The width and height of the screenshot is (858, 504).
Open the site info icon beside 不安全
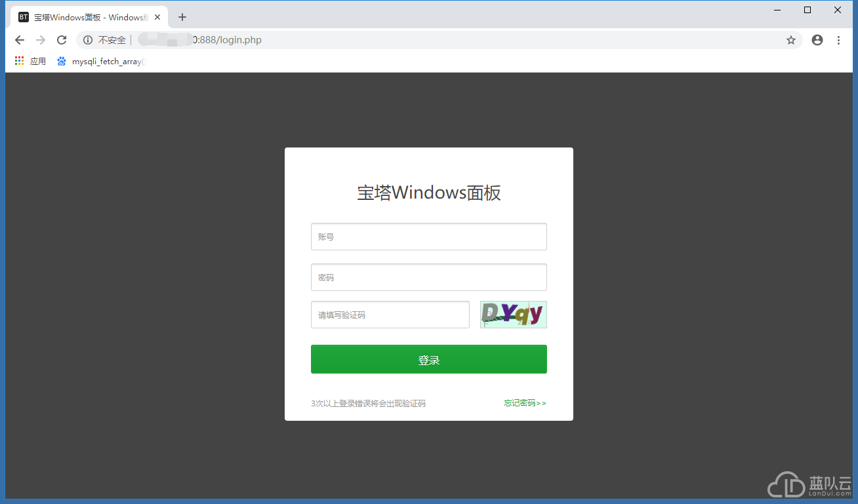tap(88, 40)
